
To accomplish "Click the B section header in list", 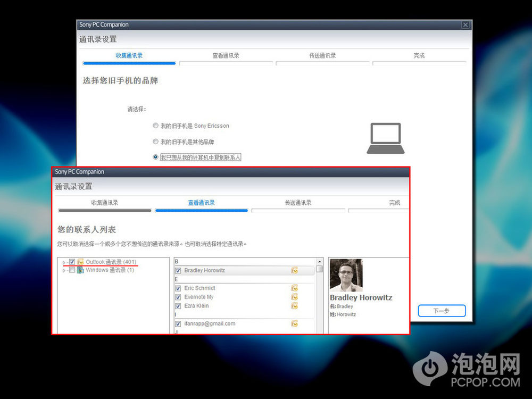I will [177, 262].
